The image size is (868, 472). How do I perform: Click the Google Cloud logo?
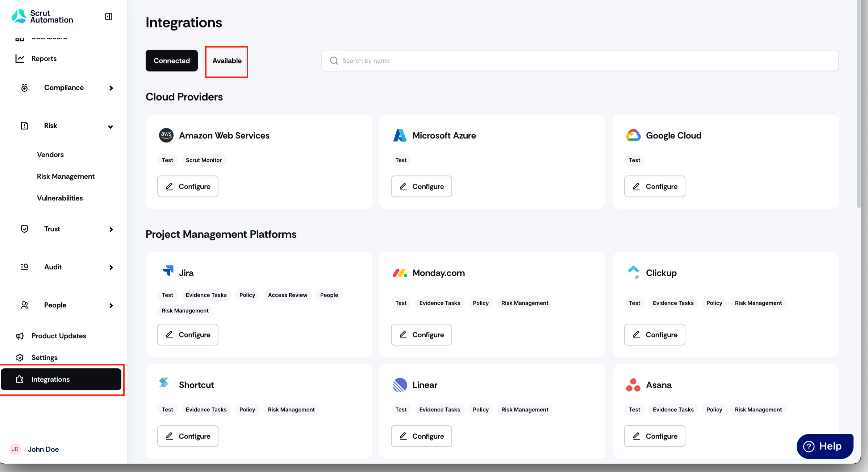633,135
